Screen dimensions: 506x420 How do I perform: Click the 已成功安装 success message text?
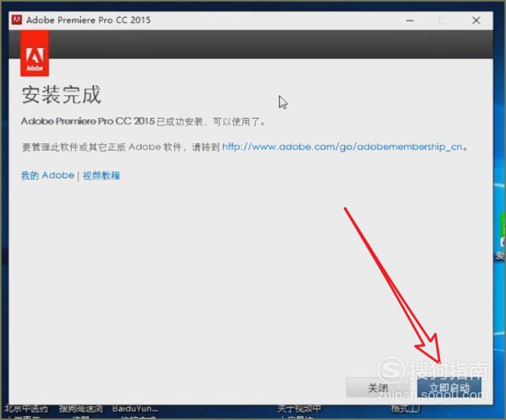(143, 121)
